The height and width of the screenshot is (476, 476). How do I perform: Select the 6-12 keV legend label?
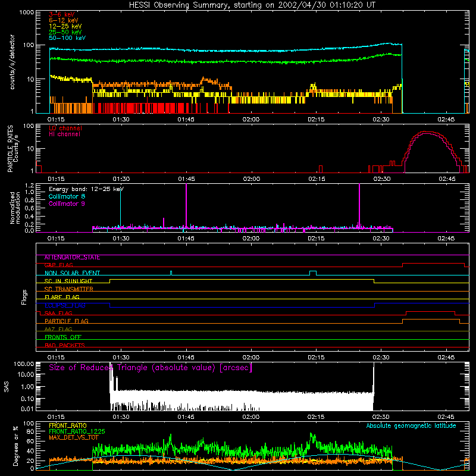tap(64, 20)
